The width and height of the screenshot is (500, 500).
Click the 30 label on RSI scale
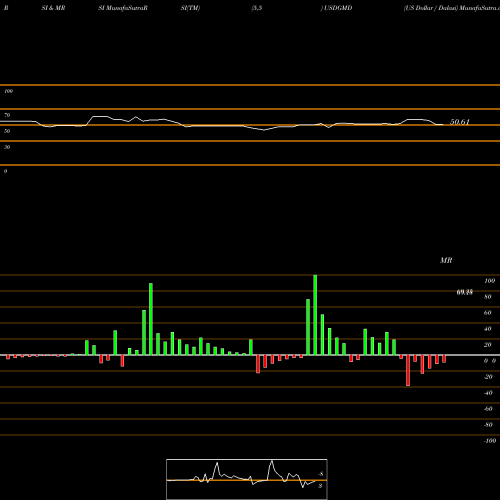[x=7, y=147]
